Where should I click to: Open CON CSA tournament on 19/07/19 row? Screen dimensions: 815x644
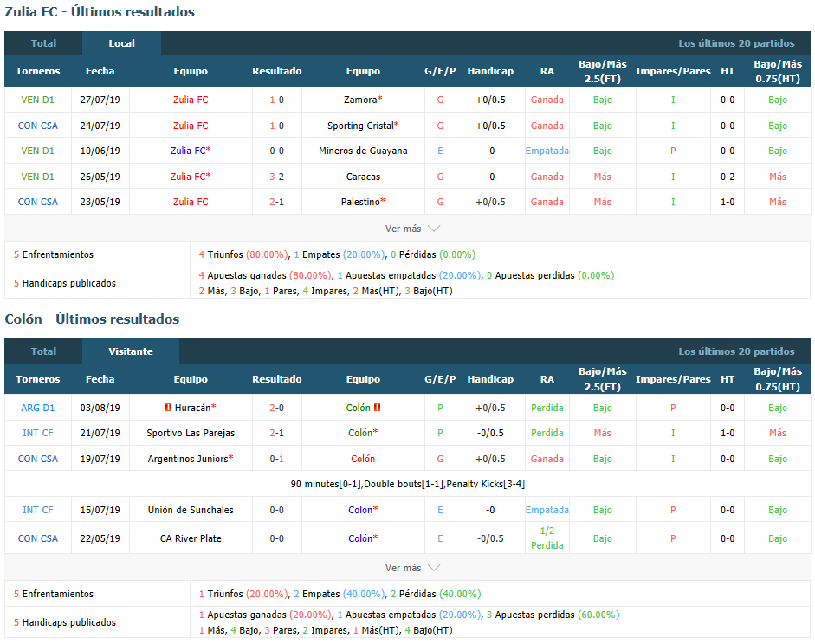click(37, 459)
